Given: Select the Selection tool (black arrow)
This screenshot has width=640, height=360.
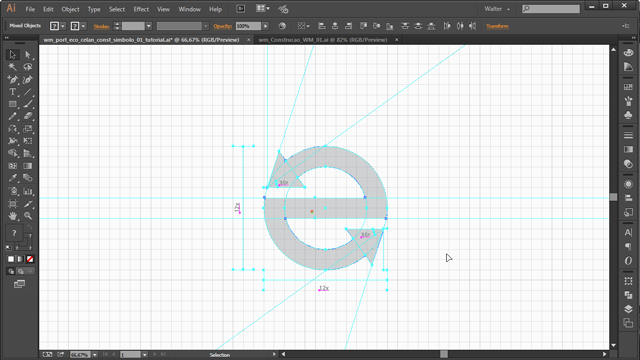Looking at the screenshot, I should point(13,55).
